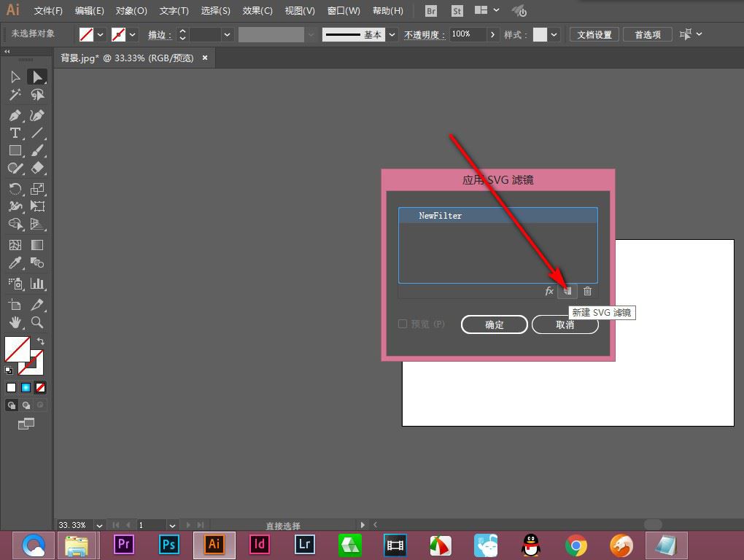Image resolution: width=744 pixels, height=560 pixels.
Task: Open the 窗口(W) menu
Action: click(344, 11)
